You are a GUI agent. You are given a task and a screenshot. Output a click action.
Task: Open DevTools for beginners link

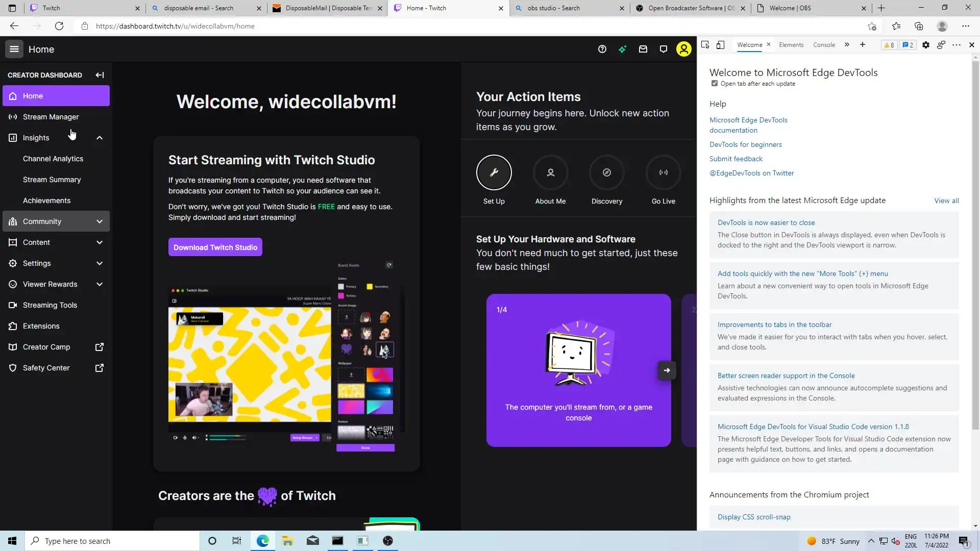click(x=745, y=144)
